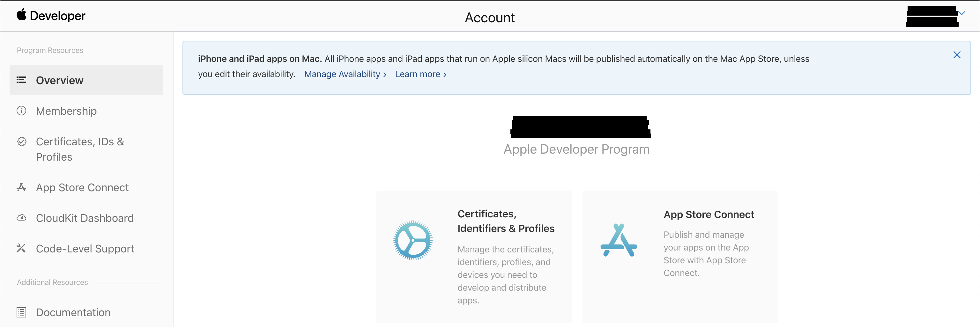
Task: Click the Apple Developer Program text
Action: pos(576,149)
